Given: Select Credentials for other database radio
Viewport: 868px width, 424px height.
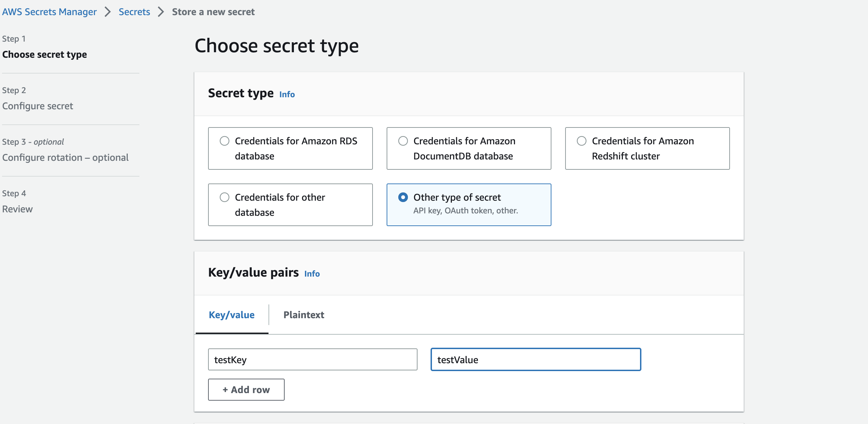Looking at the screenshot, I should pyautogui.click(x=225, y=197).
